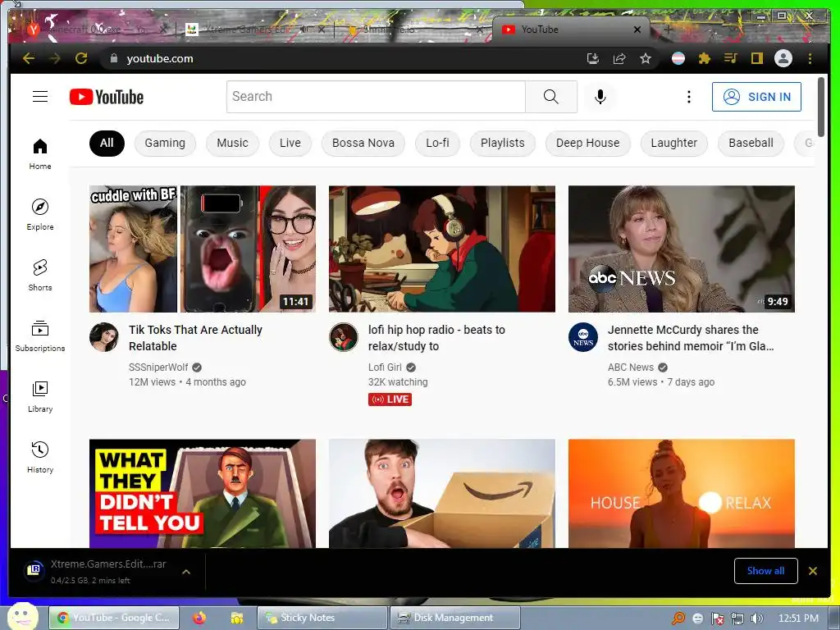Open Library in the sidebar
The height and width of the screenshot is (630, 840).
click(40, 396)
